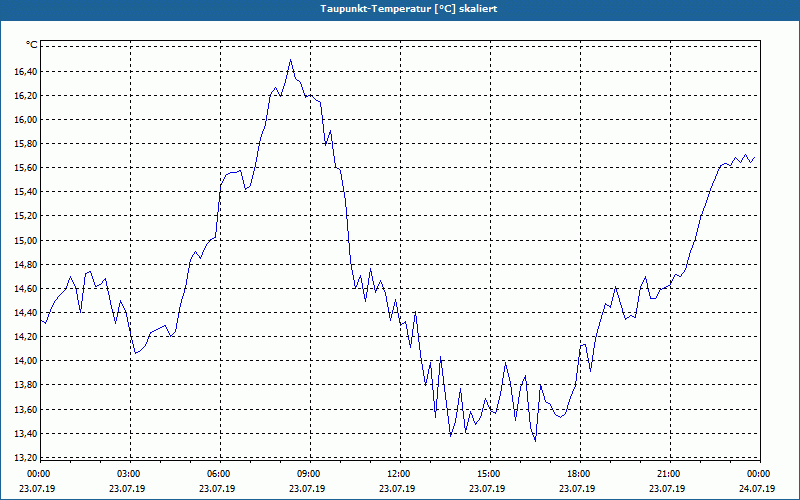Click the y-axis label '13,80'
The height and width of the screenshot is (500, 800).
pyautogui.click(x=26, y=385)
